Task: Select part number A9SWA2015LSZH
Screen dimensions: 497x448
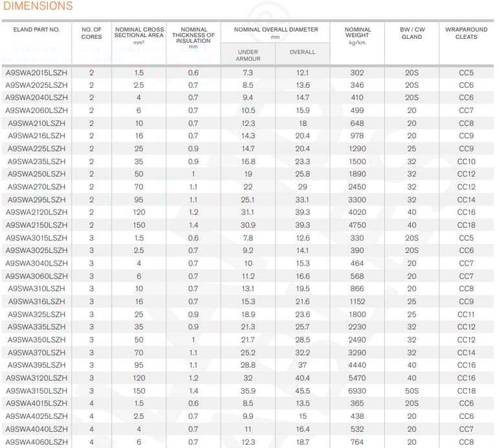Action: pos(36,72)
